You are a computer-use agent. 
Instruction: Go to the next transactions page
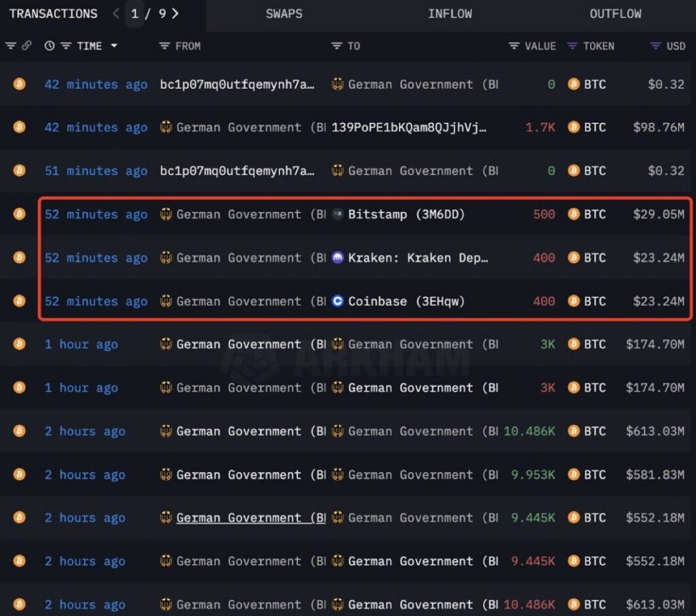(x=175, y=14)
